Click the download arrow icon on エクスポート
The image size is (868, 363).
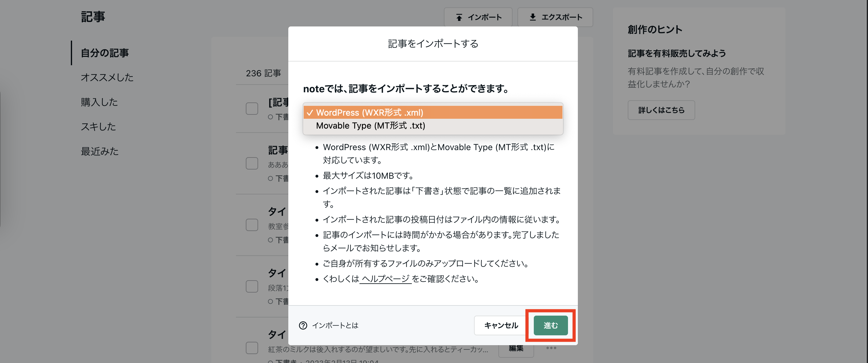(x=532, y=17)
